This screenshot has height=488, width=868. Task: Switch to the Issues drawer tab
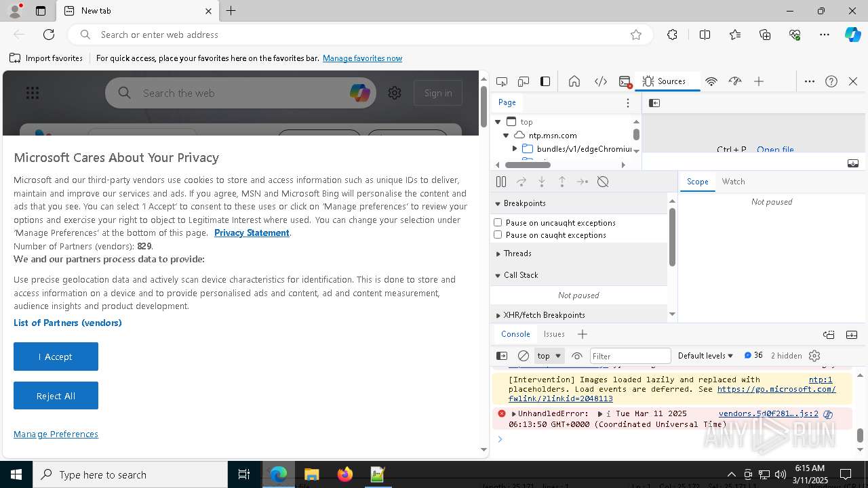point(554,334)
